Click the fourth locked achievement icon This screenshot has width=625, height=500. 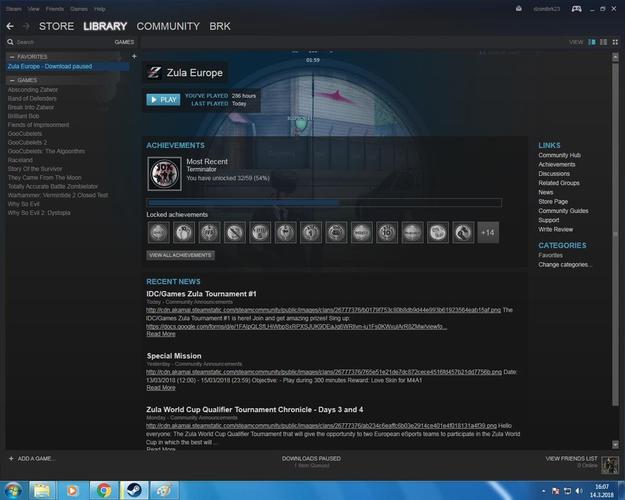click(235, 232)
